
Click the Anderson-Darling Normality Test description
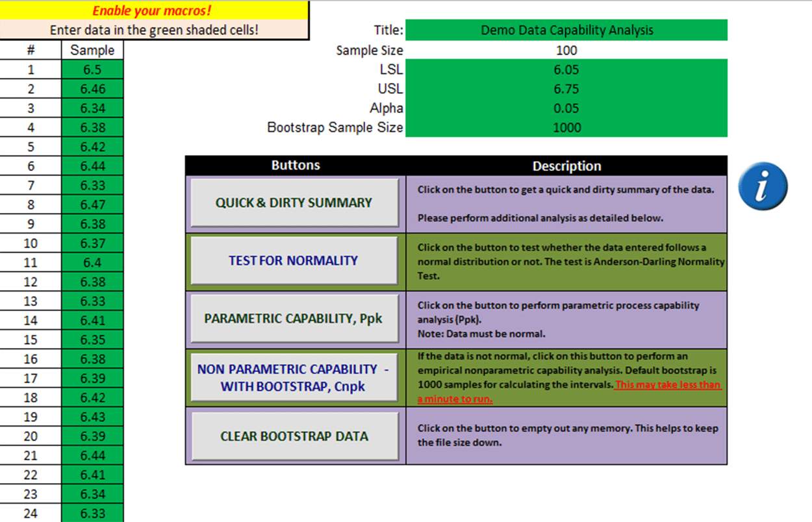click(570, 262)
